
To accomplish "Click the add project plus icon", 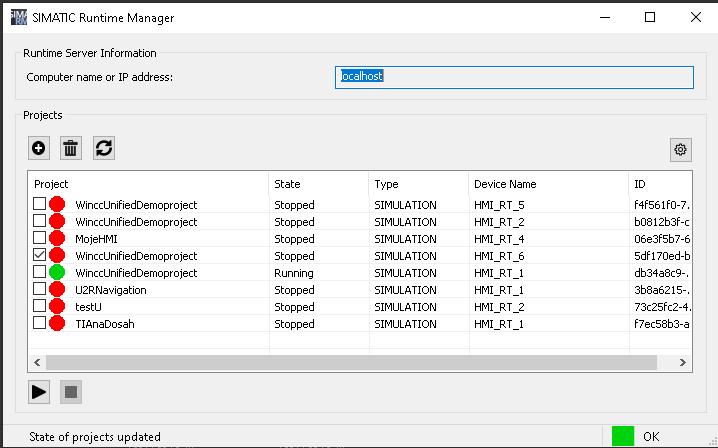I will click(39, 148).
